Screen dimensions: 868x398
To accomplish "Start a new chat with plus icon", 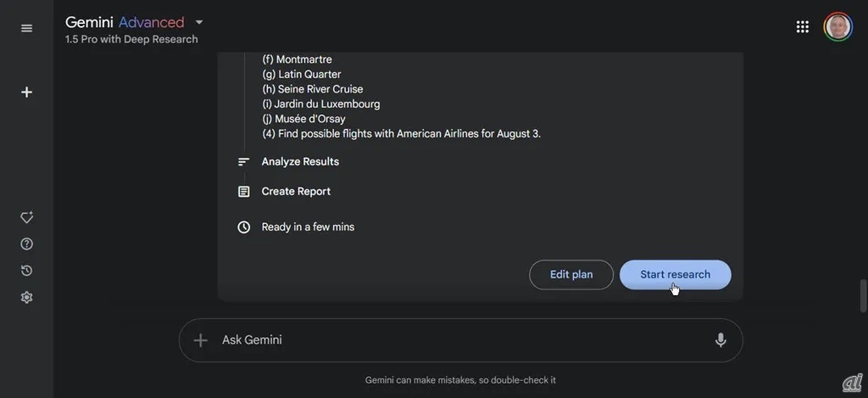I will (x=26, y=92).
